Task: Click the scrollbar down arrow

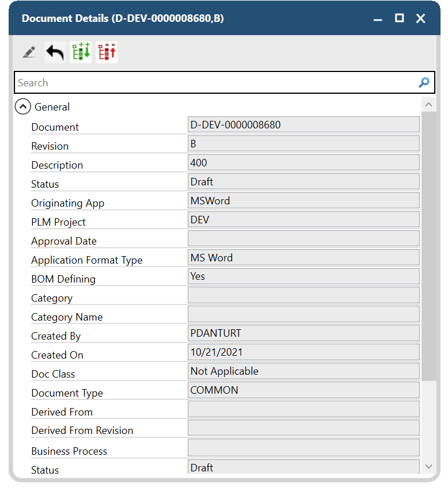Action: [428, 466]
